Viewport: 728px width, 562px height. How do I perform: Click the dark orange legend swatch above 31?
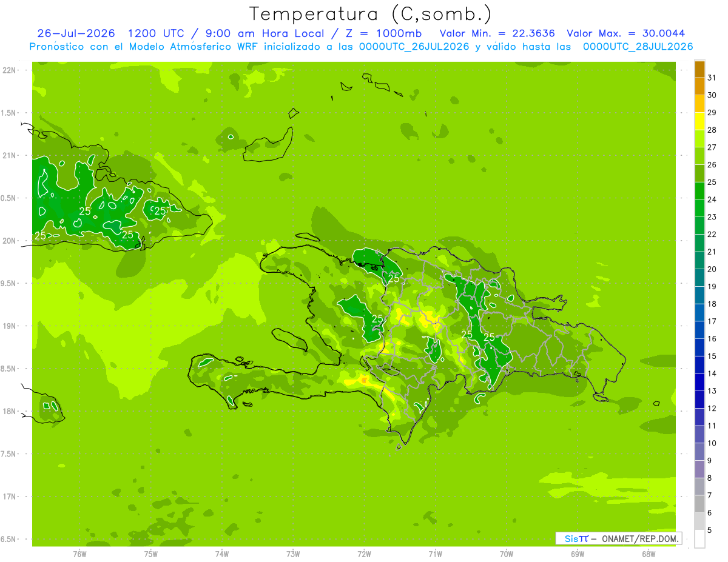tap(699, 69)
